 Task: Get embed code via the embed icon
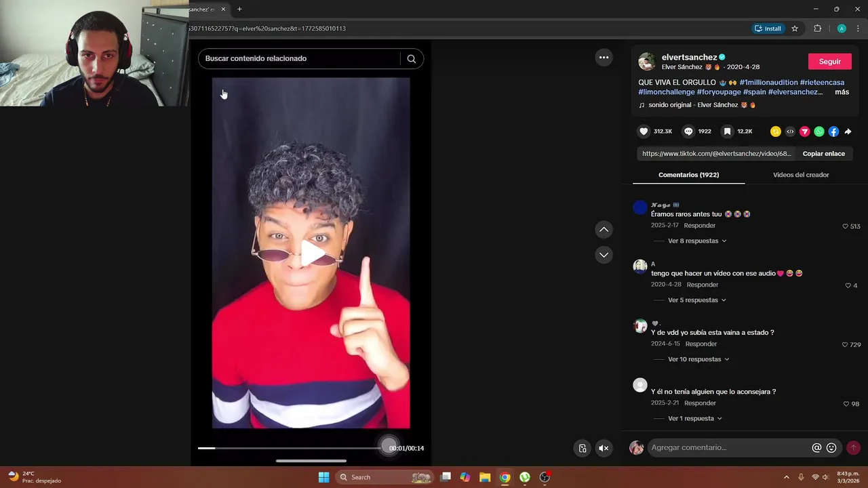pos(790,131)
